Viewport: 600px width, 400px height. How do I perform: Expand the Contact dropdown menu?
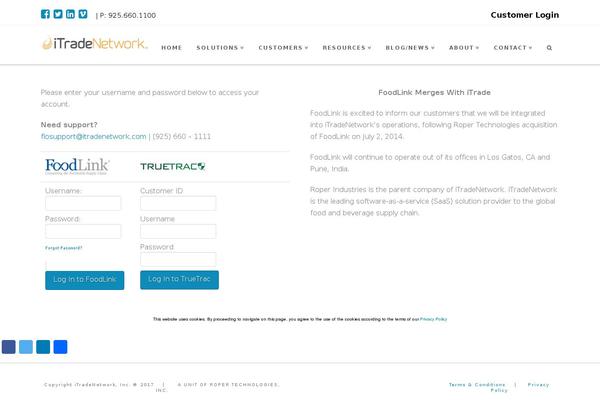[x=513, y=48]
